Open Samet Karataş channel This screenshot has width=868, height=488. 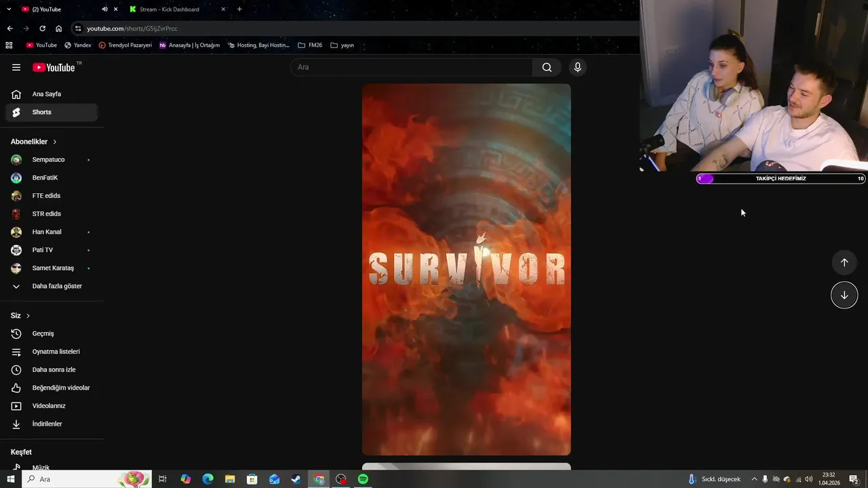52,268
